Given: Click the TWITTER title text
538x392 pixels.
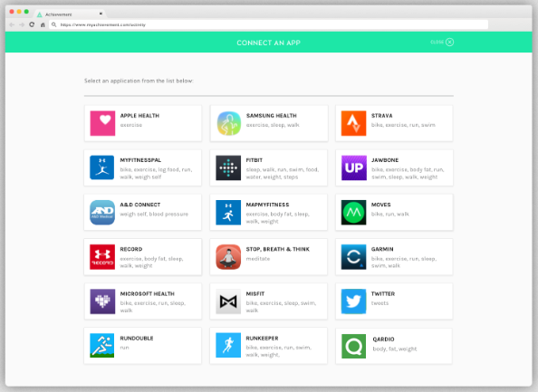Looking at the screenshot, I should pos(383,294).
